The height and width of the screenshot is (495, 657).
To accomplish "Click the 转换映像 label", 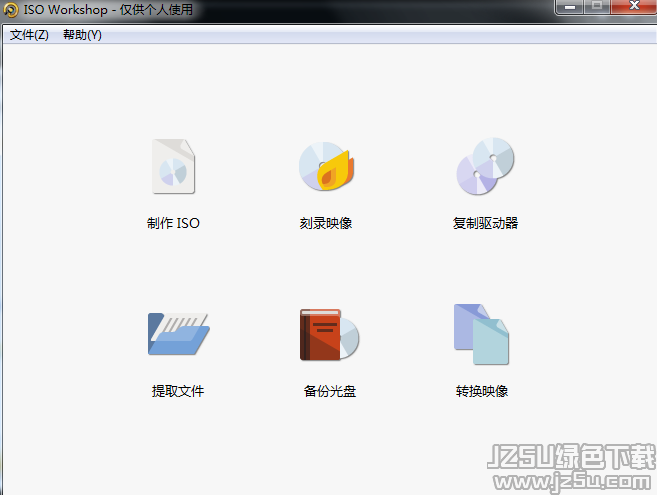I will [482, 391].
